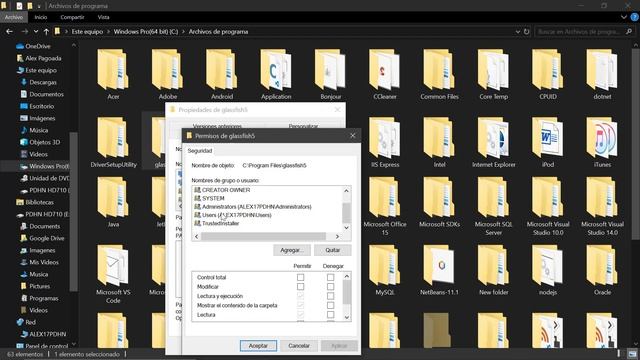Check Denegar for Lectura
The height and width of the screenshot is (360, 640).
click(330, 315)
